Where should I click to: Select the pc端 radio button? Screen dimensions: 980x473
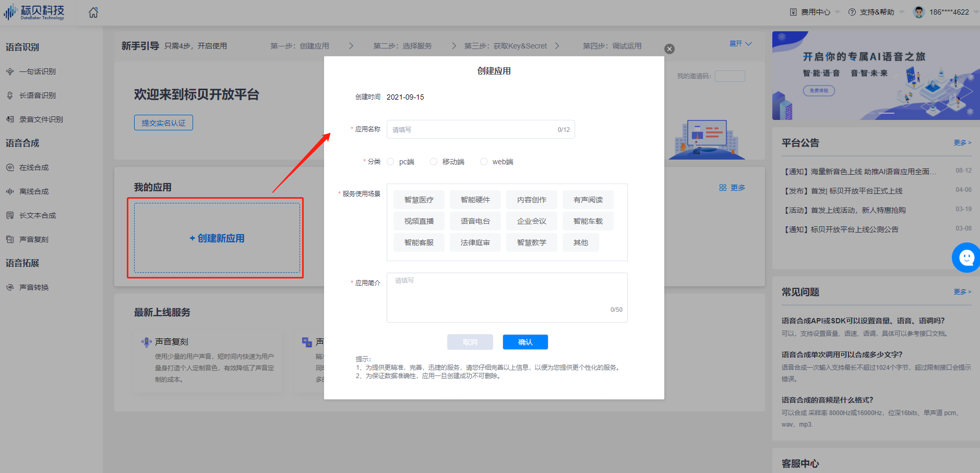click(x=390, y=161)
